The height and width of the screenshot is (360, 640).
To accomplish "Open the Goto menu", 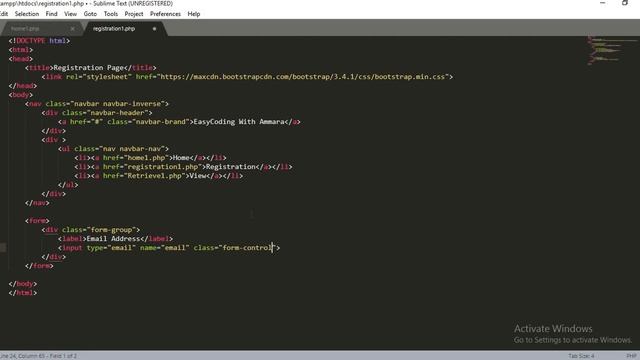I will click(90, 14).
